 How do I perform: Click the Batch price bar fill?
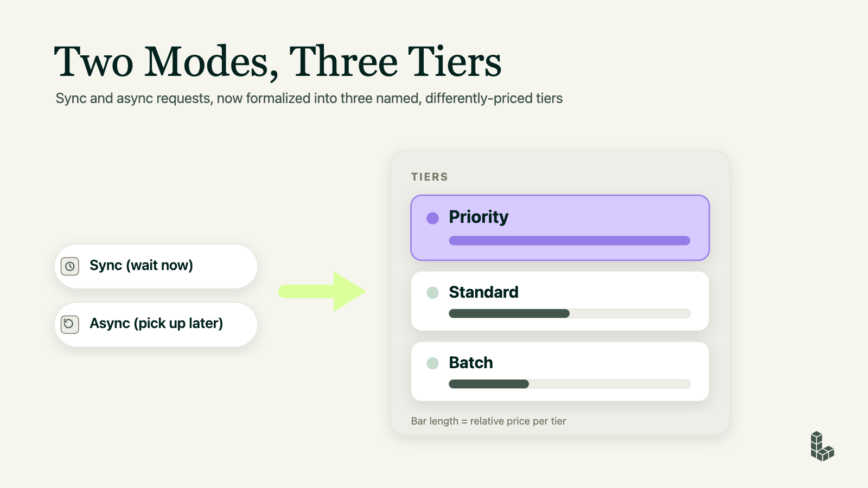point(489,384)
